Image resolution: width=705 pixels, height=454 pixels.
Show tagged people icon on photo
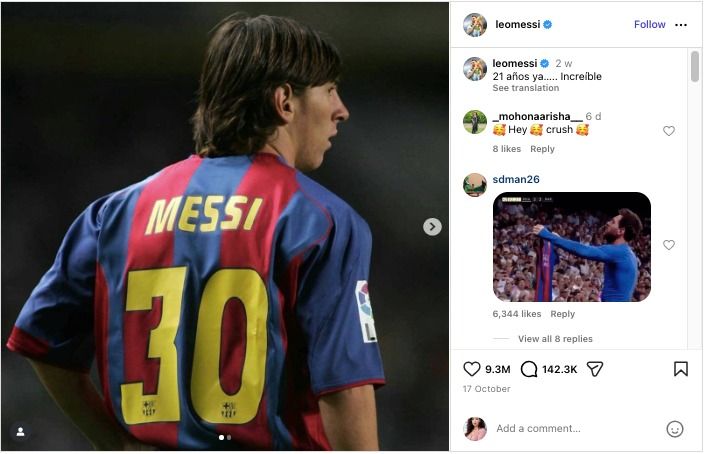coord(20,432)
